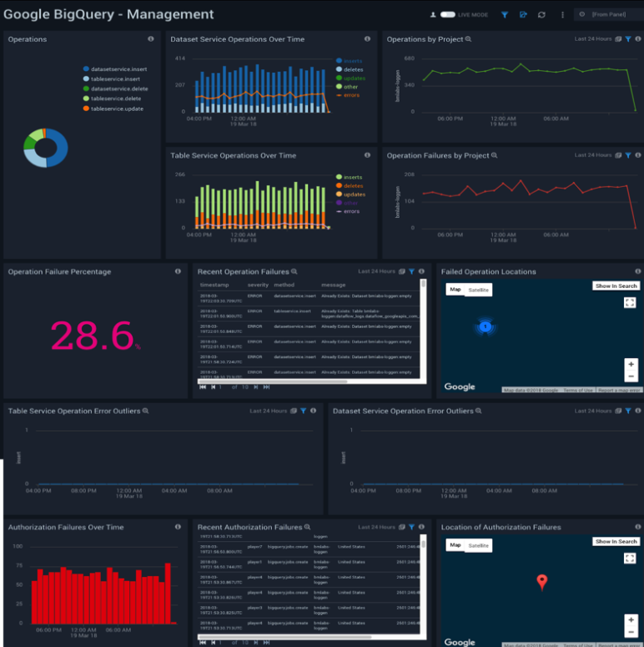Click filter icon on Operations by Project panel
This screenshot has height=647, width=644.
628,39
